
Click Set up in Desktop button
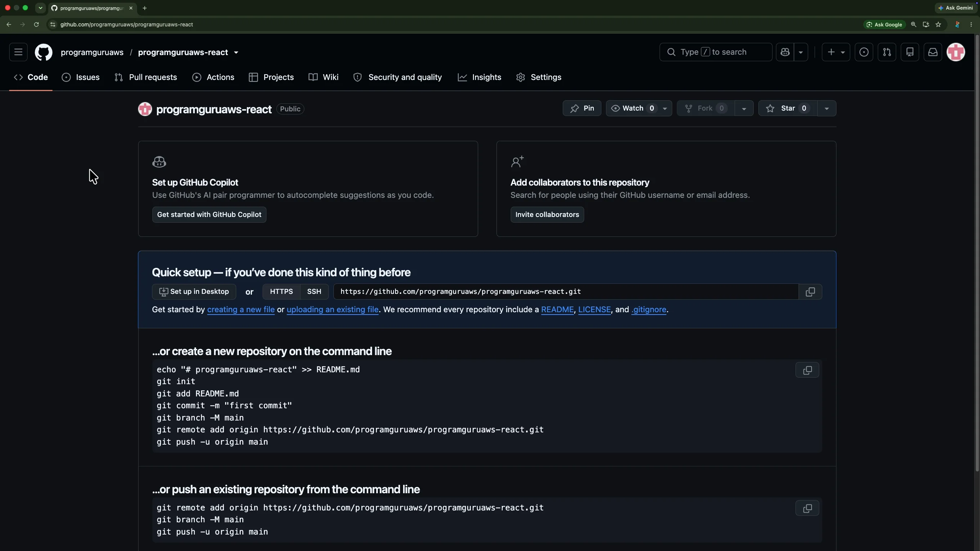pyautogui.click(x=194, y=292)
